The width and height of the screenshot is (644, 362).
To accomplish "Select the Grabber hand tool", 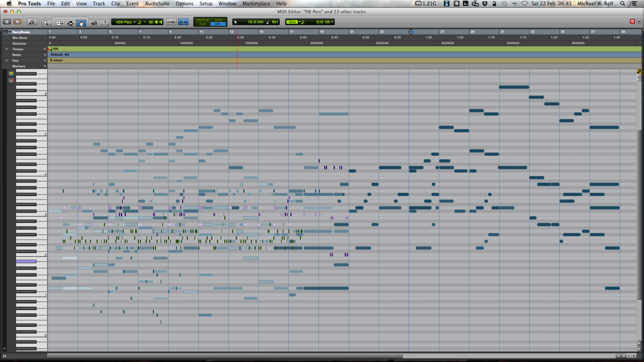I will point(81,23).
